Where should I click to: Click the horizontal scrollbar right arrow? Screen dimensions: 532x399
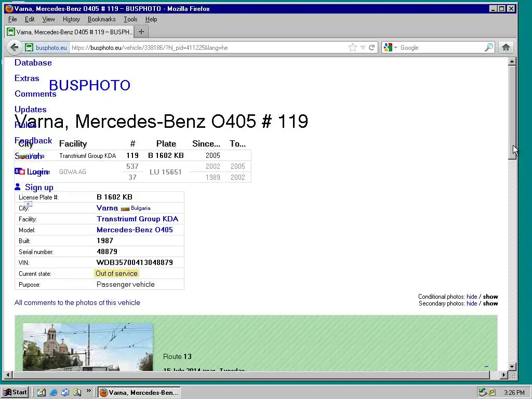tap(504, 375)
